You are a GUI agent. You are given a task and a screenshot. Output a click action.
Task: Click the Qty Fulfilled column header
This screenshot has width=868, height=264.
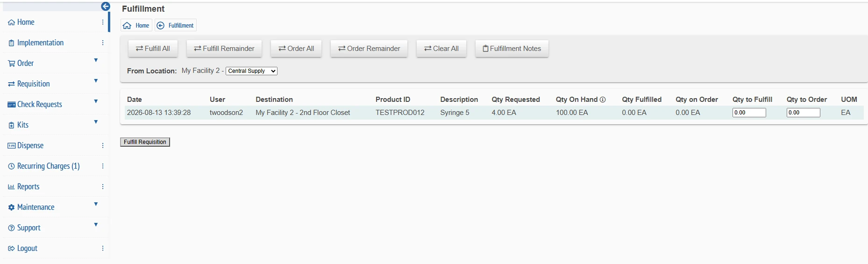(x=641, y=100)
